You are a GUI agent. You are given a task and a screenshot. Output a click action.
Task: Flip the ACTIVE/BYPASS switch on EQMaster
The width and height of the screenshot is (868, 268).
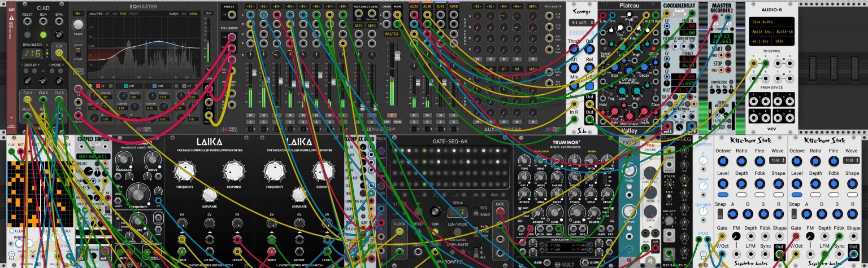tap(79, 52)
